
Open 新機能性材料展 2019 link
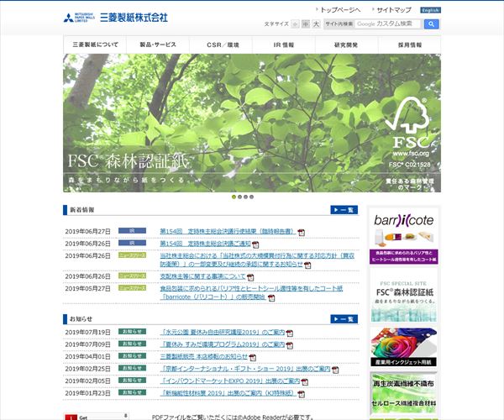tap(228, 393)
